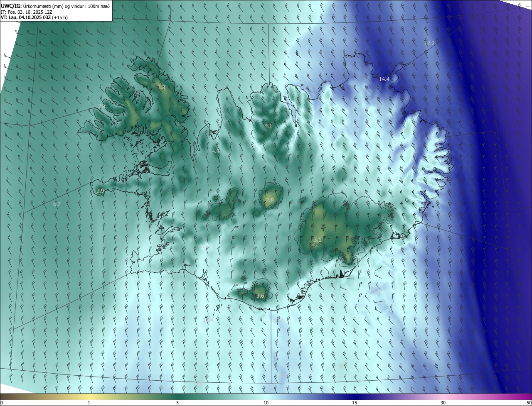
Task: Click the 2.8 value on the glacier
Action: point(270,200)
